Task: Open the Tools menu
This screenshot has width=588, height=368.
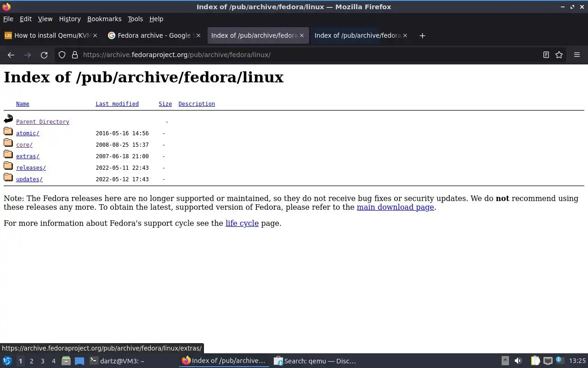Action: (x=135, y=19)
